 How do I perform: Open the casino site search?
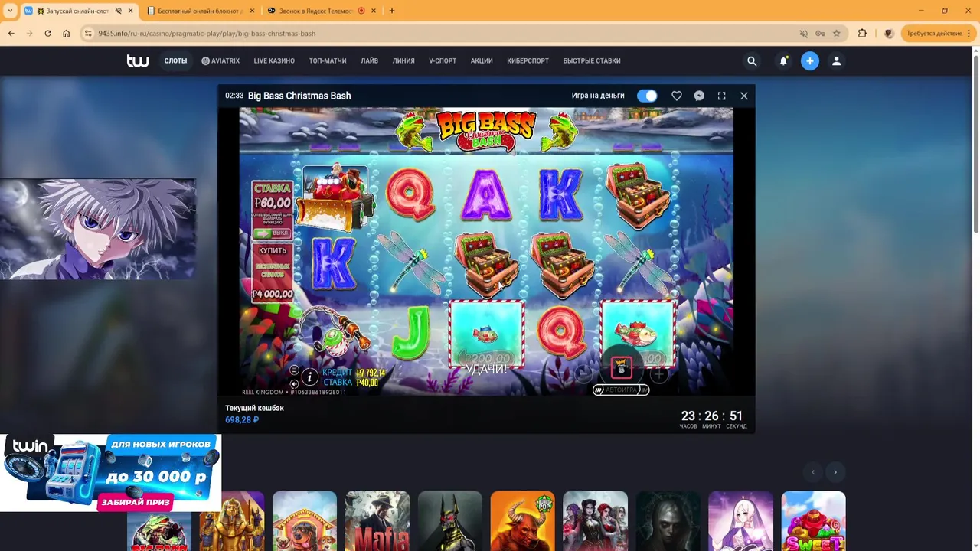click(x=752, y=61)
